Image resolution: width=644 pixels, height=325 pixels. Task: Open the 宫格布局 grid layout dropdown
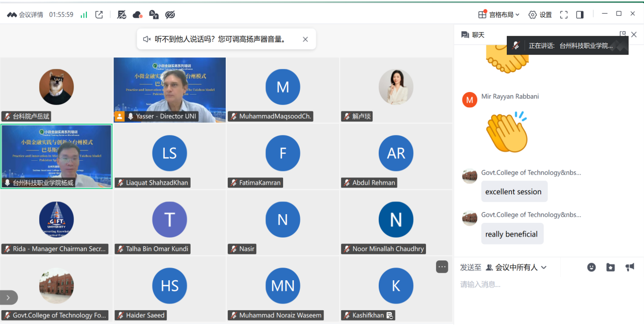coord(499,15)
